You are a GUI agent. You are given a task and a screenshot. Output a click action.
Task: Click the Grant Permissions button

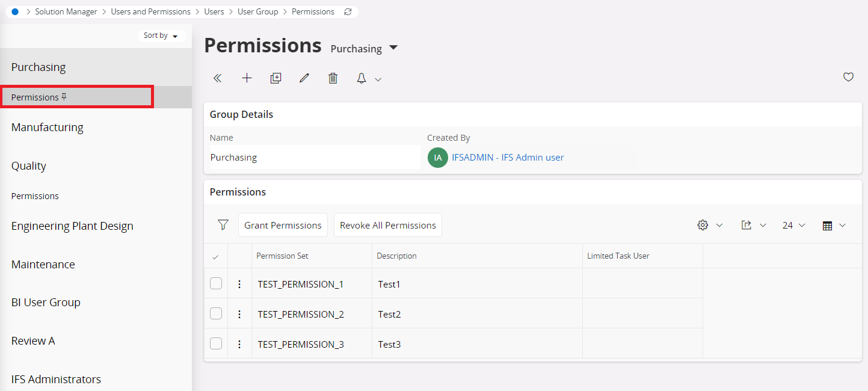(283, 225)
